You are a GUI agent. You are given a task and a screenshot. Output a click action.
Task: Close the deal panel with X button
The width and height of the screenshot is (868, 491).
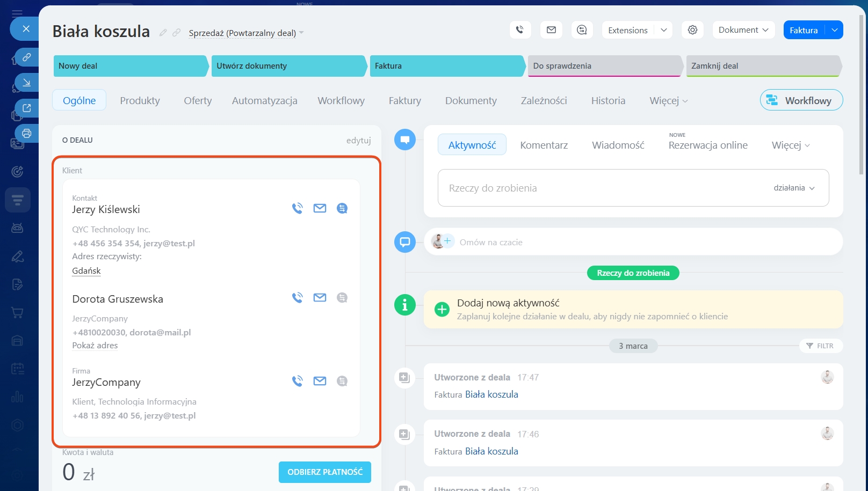tap(26, 29)
